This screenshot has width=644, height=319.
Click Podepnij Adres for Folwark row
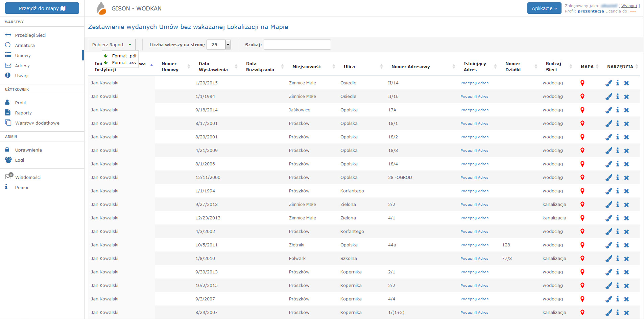click(x=474, y=258)
